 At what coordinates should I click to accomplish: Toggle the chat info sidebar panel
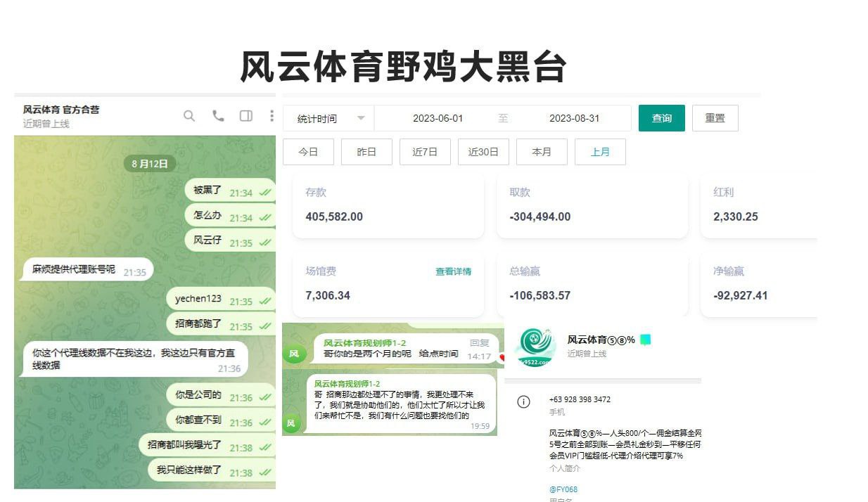coord(245,116)
